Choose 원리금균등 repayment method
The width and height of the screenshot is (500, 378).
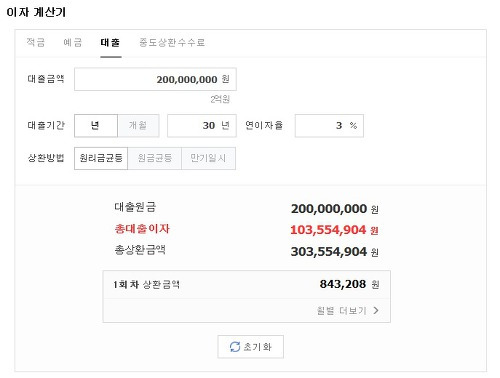(x=101, y=158)
